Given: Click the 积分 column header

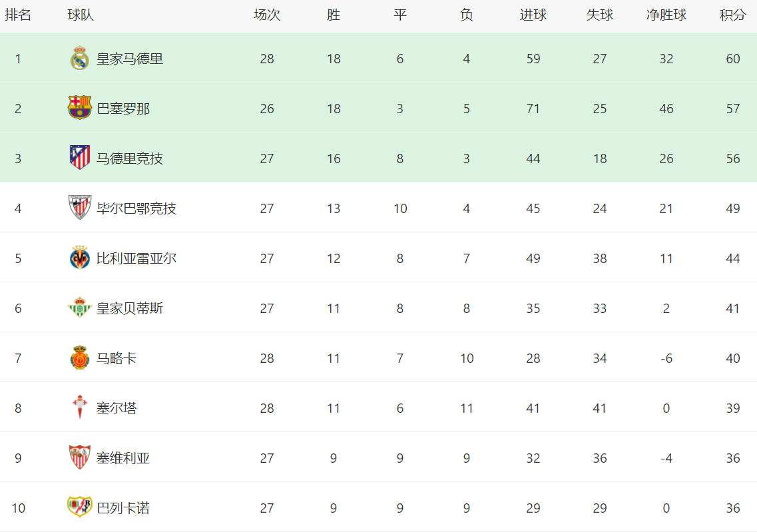Looking at the screenshot, I should [733, 15].
